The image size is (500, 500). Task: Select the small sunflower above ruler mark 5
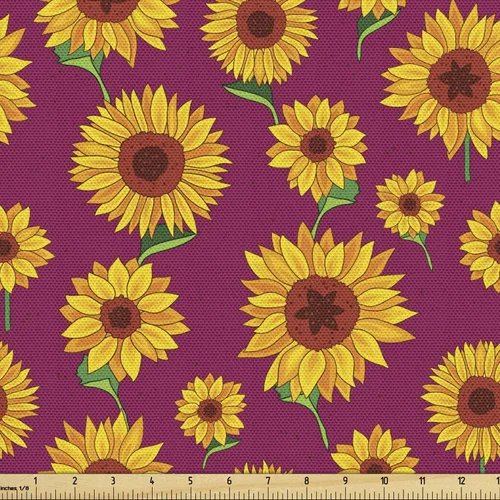[x=210, y=409]
